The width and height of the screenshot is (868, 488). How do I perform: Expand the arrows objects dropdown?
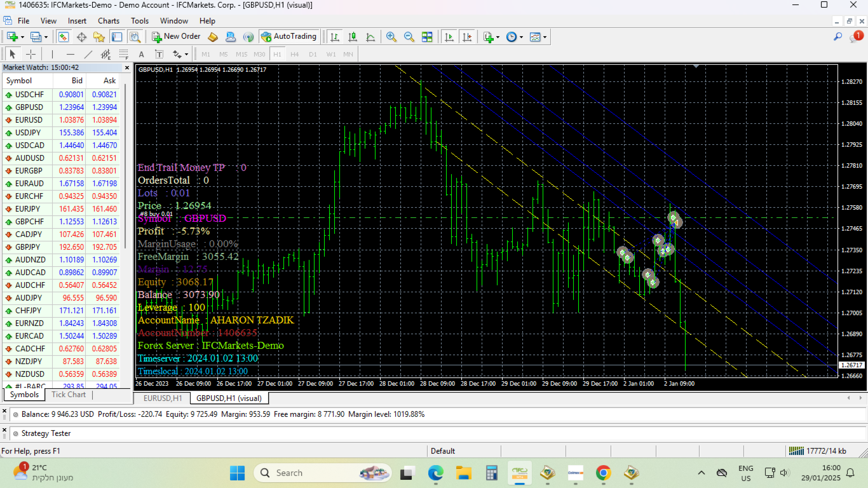point(186,54)
